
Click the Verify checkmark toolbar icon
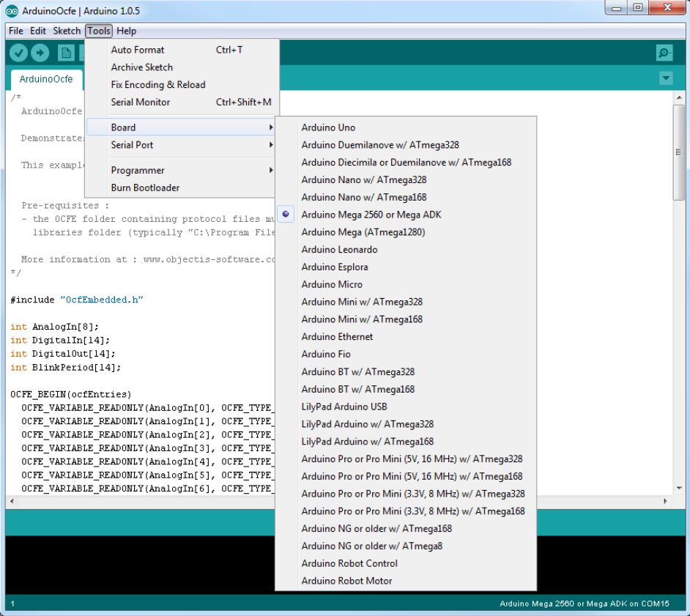pos(18,53)
